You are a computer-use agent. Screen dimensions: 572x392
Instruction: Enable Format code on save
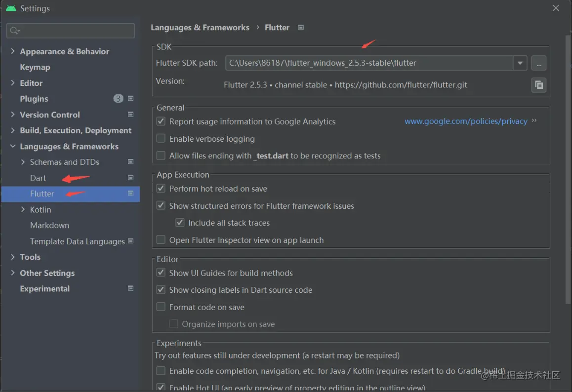[161, 307]
